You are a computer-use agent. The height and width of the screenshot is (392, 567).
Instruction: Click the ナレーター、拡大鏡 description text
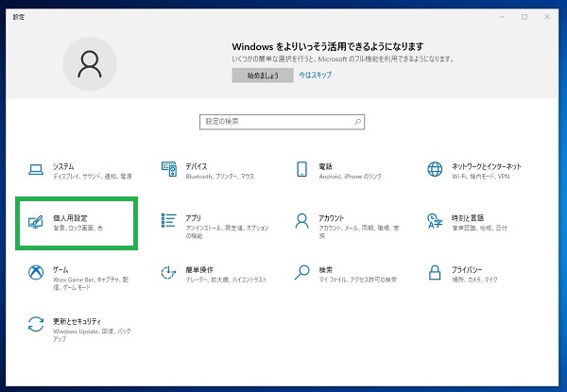pos(227,280)
